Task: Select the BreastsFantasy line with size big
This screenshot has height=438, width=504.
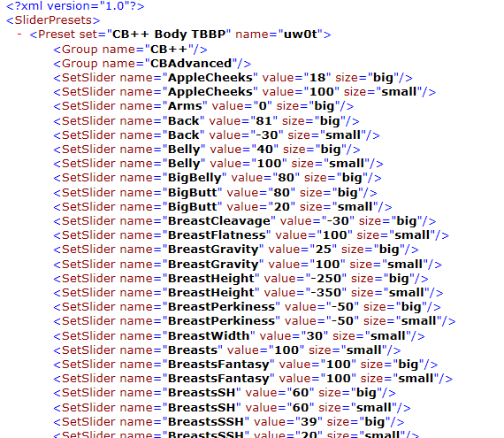Action: (245, 365)
